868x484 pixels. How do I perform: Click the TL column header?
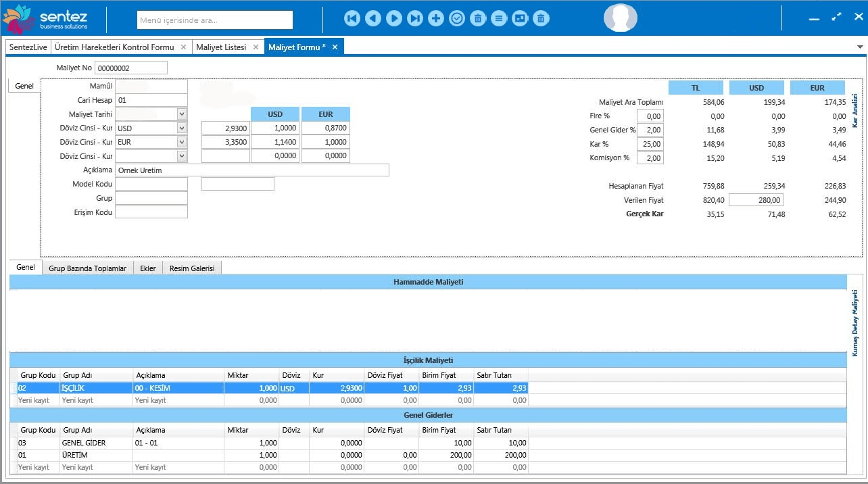tap(696, 88)
